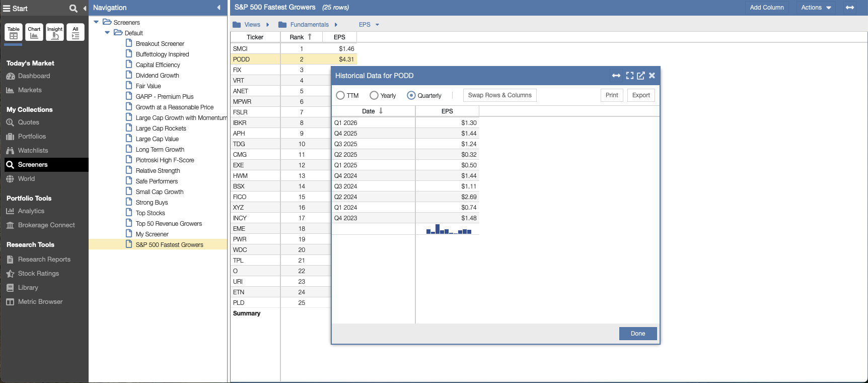Open the Actions dropdown
The height and width of the screenshot is (383, 868).
(817, 8)
